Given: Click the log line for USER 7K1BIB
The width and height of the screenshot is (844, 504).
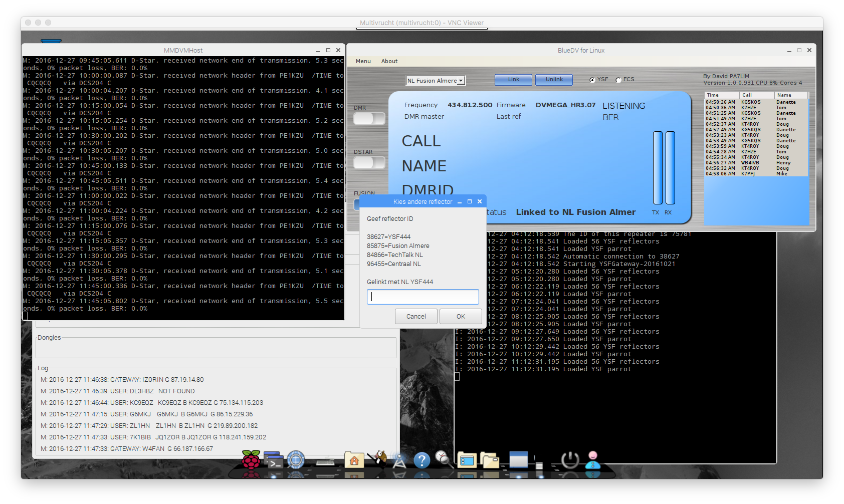Looking at the screenshot, I should coord(153,437).
